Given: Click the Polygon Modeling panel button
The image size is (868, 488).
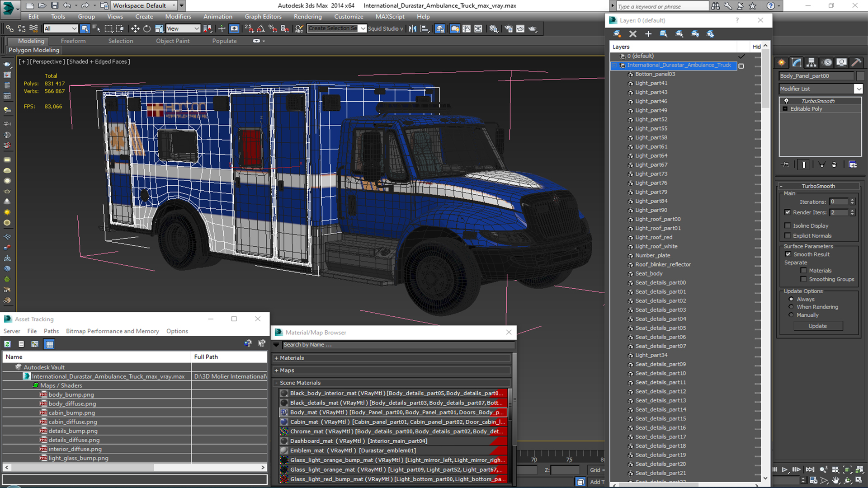Looking at the screenshot, I should (34, 50).
